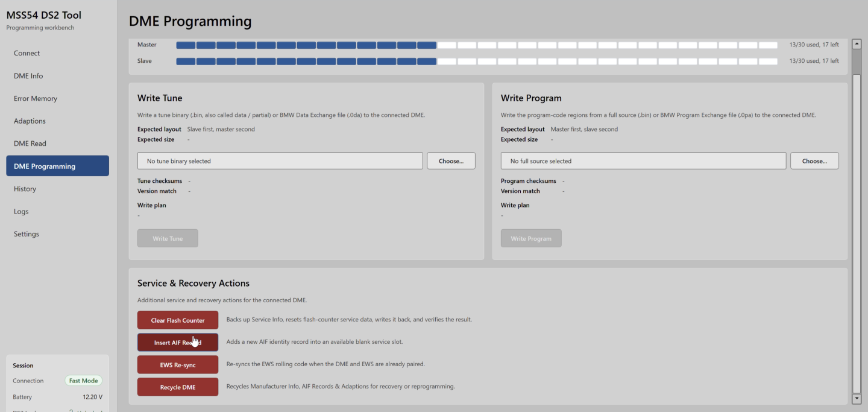Click Write plan label in Write Tune card
868x412 pixels.
click(x=152, y=205)
